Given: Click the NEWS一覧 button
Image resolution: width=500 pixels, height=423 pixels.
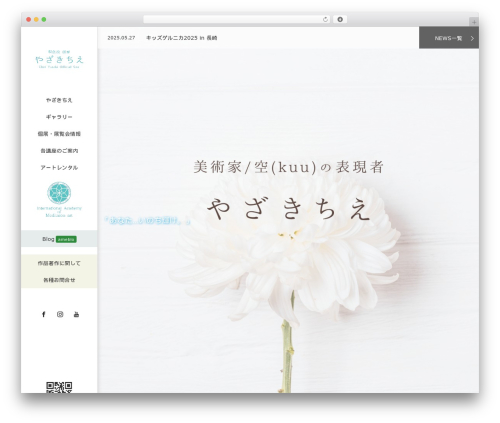Looking at the screenshot, I should point(449,38).
